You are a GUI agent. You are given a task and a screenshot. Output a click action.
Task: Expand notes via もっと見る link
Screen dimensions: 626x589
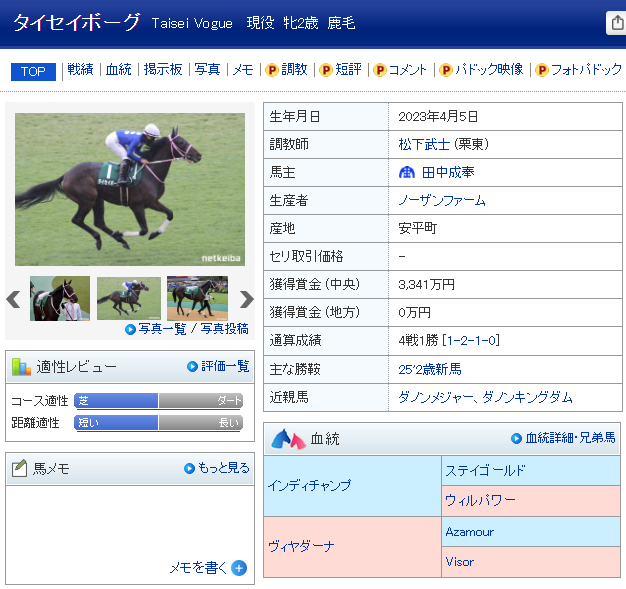217,468
